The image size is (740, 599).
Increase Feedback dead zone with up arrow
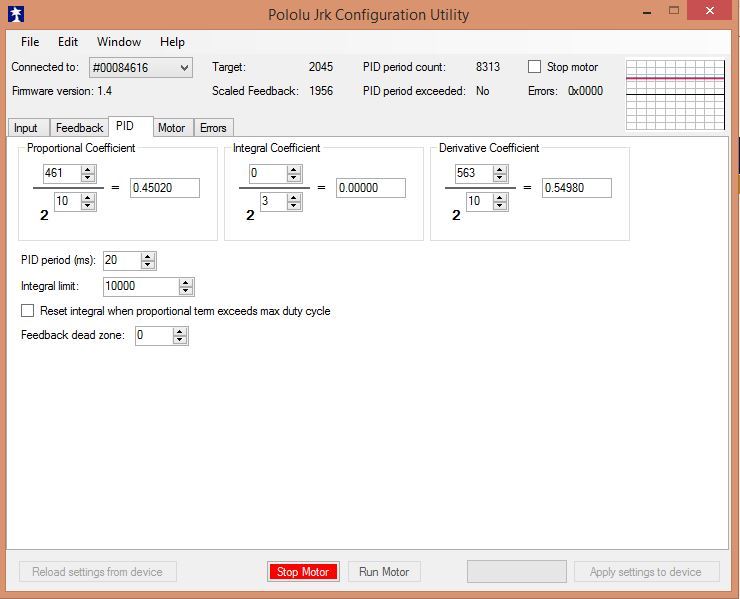point(180,331)
